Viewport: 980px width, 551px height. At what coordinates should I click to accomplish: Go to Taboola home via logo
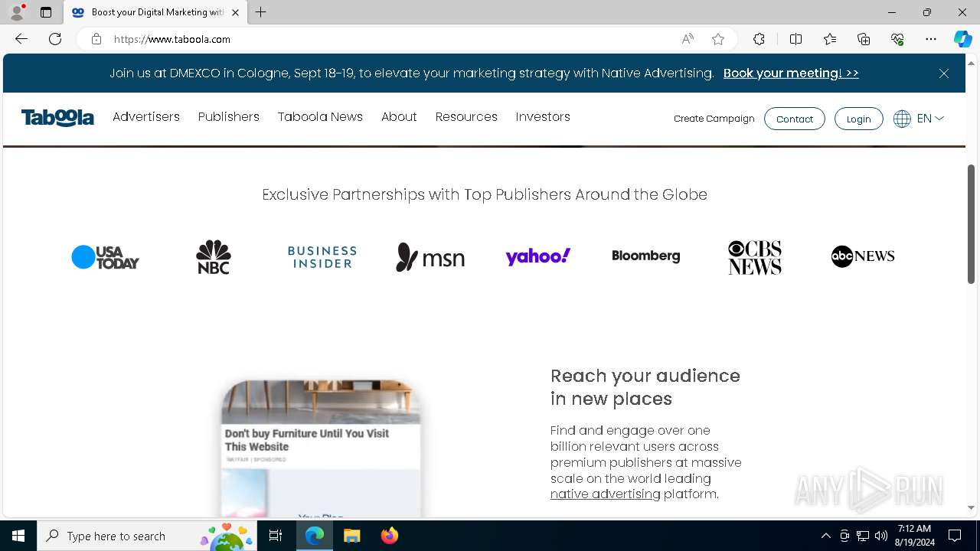point(57,118)
